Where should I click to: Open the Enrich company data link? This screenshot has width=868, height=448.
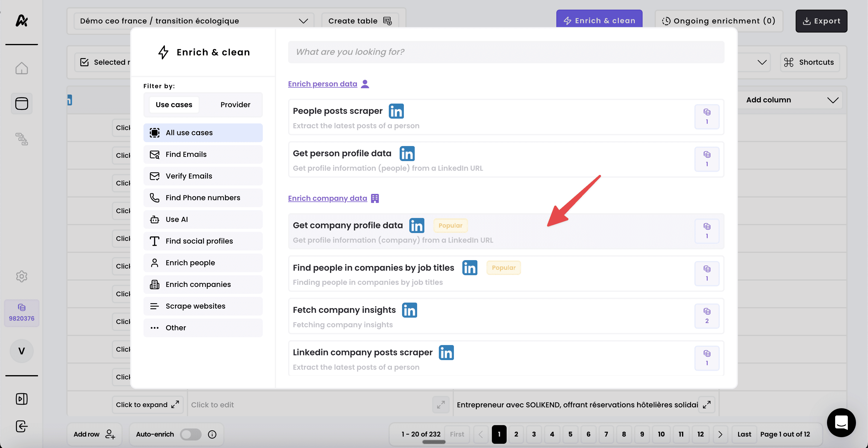327,198
